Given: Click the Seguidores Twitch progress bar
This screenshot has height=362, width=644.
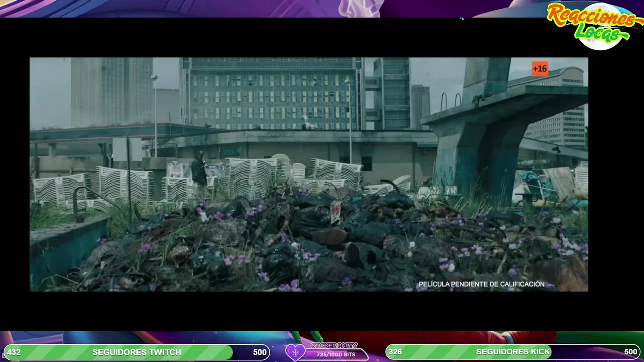Looking at the screenshot, I should click(136, 352).
